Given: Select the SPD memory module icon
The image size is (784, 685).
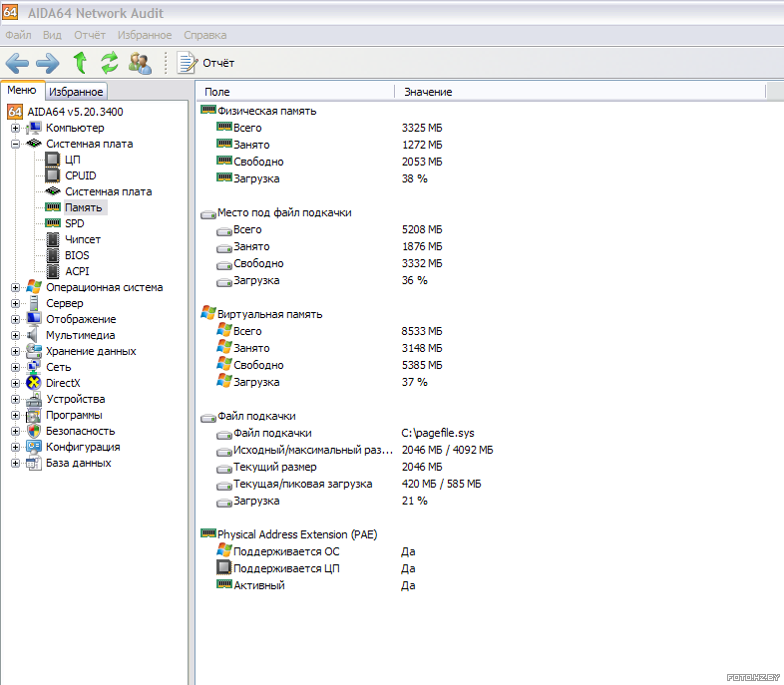Looking at the screenshot, I should (53, 222).
